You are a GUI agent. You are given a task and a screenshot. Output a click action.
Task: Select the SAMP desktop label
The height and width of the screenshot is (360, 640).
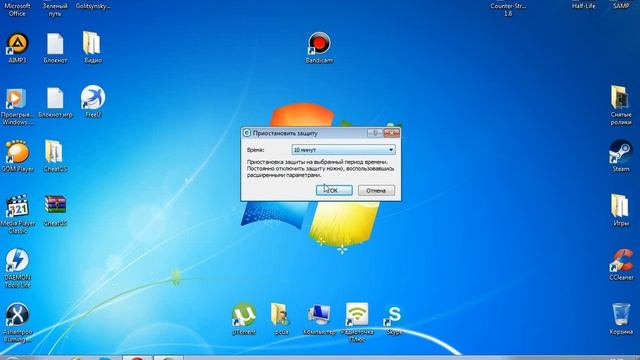click(x=621, y=6)
